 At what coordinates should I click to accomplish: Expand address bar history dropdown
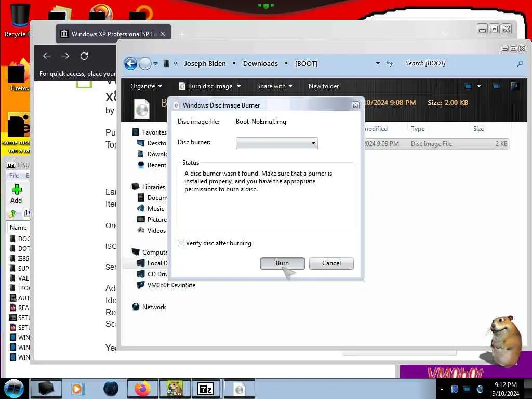[x=378, y=63]
